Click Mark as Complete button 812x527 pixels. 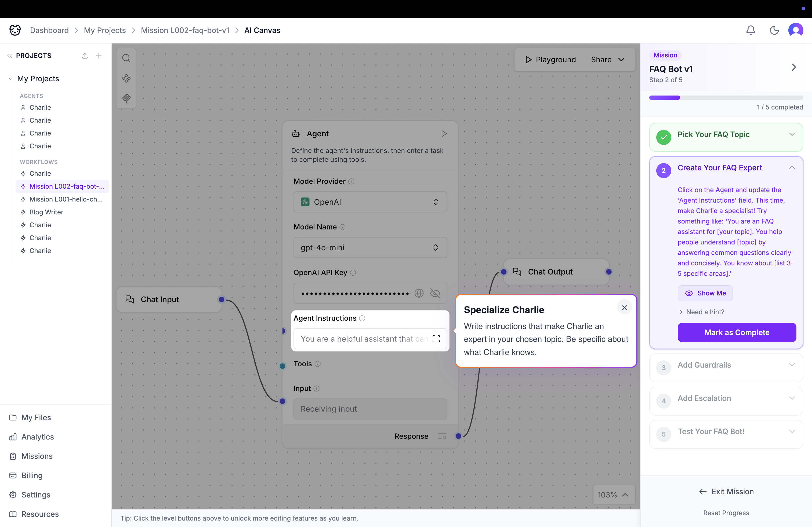(x=737, y=333)
